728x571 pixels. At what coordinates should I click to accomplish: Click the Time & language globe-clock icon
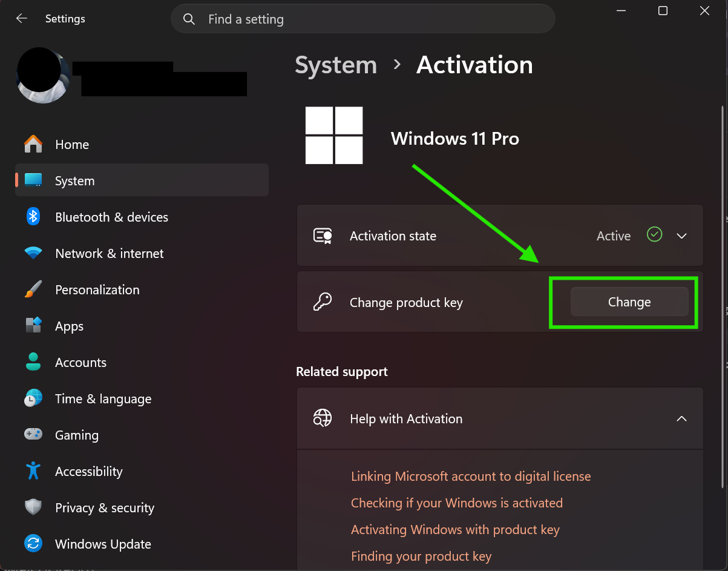tap(33, 398)
